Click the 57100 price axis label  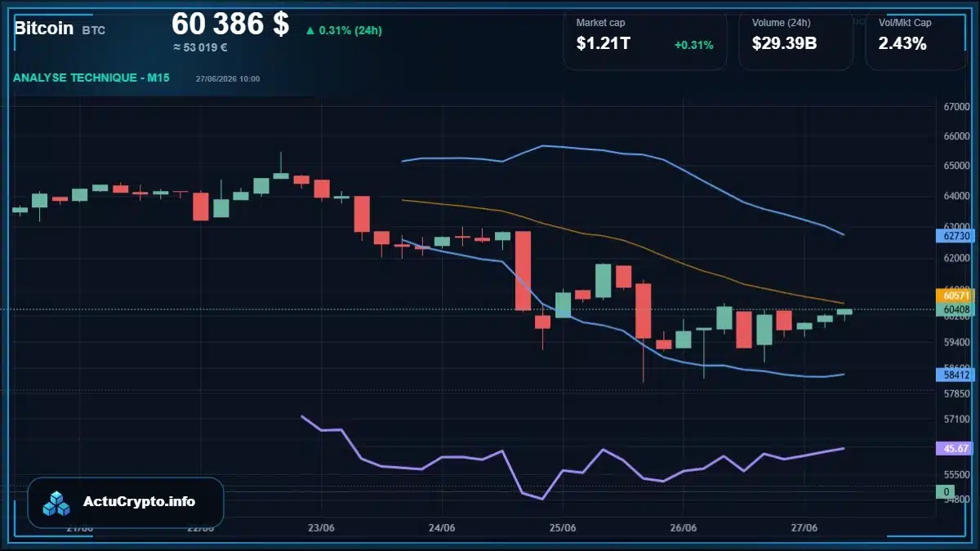pos(956,419)
